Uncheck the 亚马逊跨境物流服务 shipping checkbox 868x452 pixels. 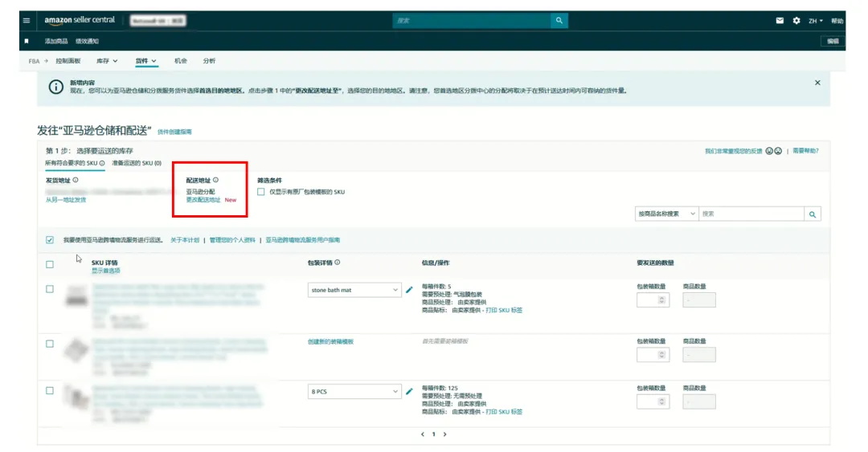50,240
